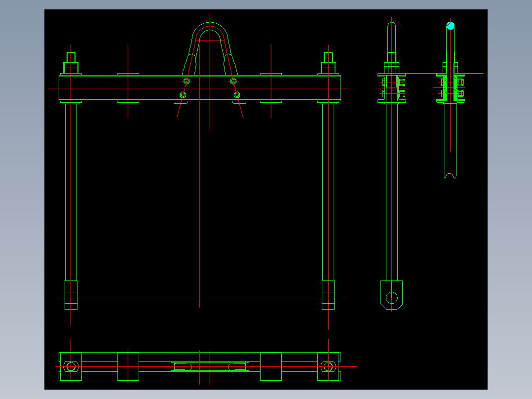Select the right square block in plan view

(271, 367)
